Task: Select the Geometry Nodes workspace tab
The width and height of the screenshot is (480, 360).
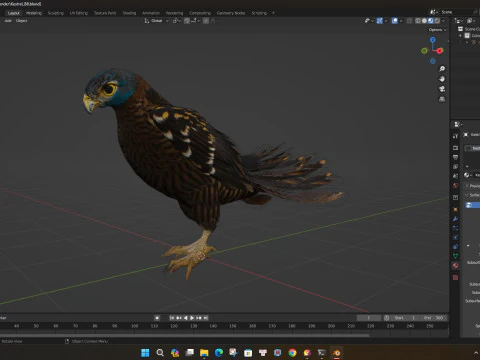Action: point(231,13)
